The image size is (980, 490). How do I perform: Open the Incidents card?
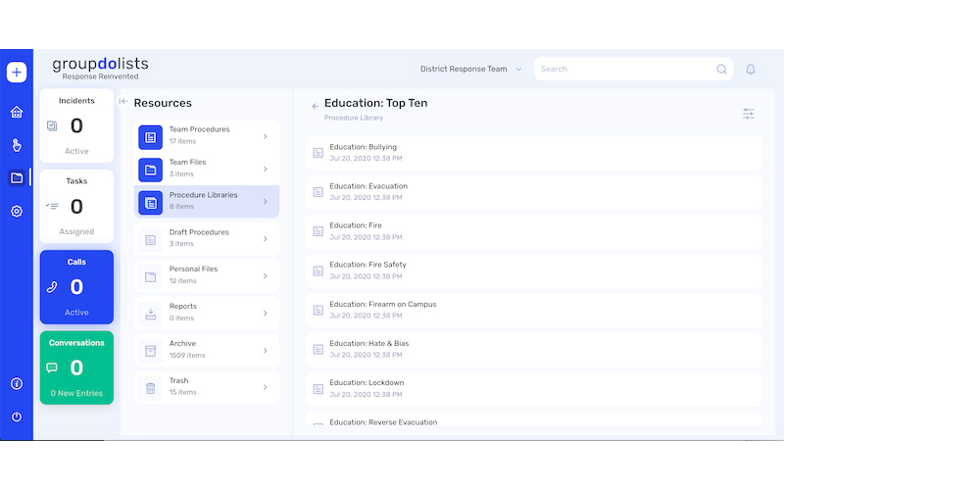(x=76, y=125)
